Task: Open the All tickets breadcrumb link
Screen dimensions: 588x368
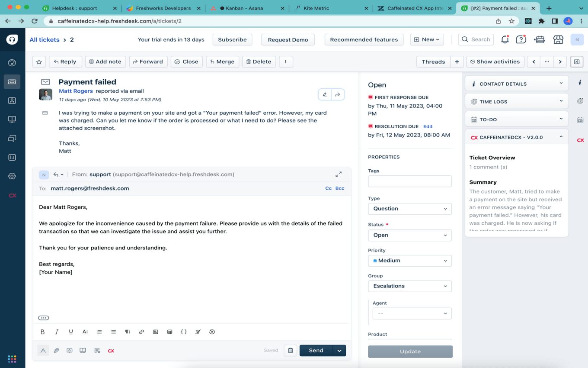Action: (x=45, y=39)
